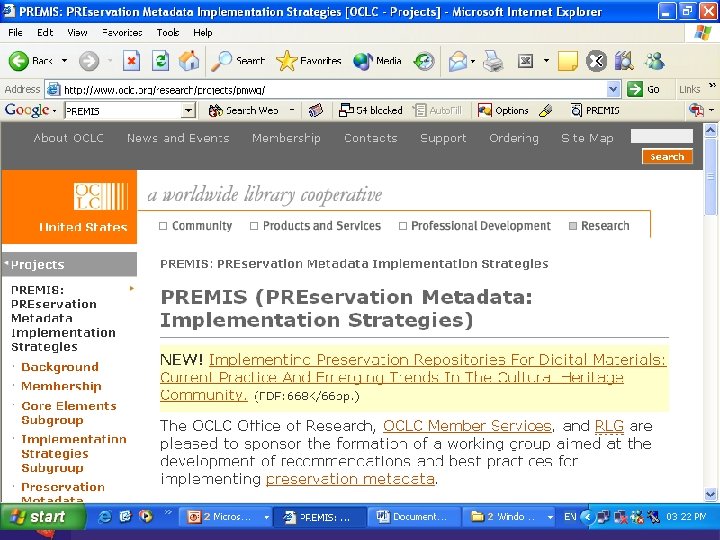Toggle the Professional Development box

click(x=403, y=226)
